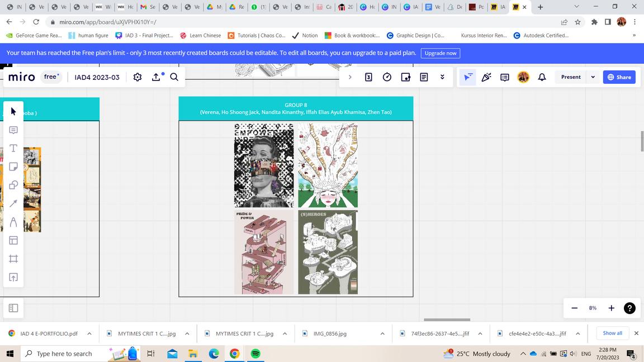
Task: Select the Text tool
Action: 13,148
